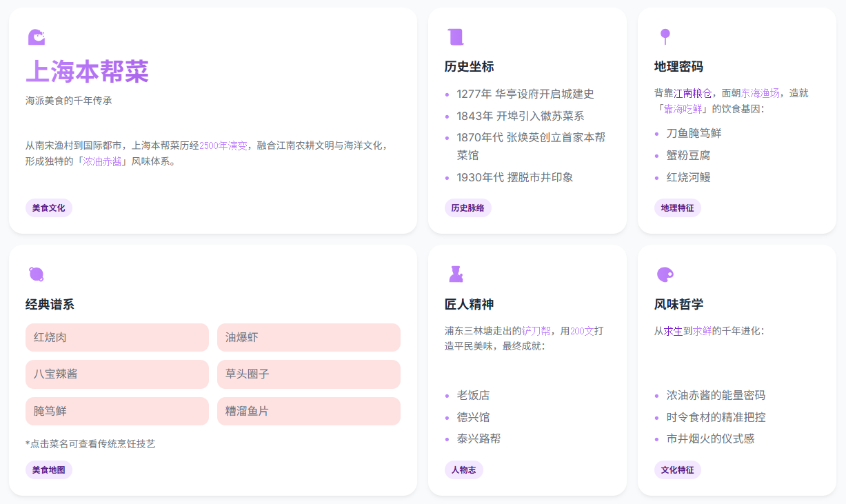
Task: Click the chef icon above 匠人精神
Action: 455,274
